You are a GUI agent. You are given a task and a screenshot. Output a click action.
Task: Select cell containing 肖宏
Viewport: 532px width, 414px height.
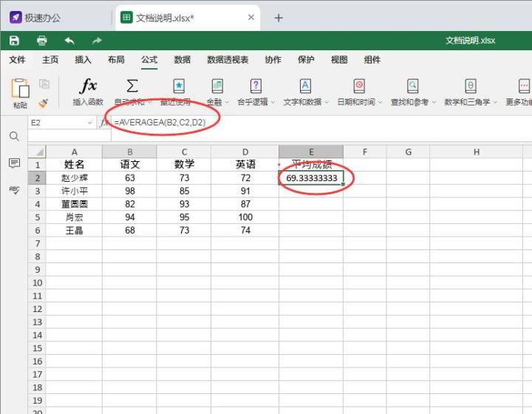coord(74,217)
